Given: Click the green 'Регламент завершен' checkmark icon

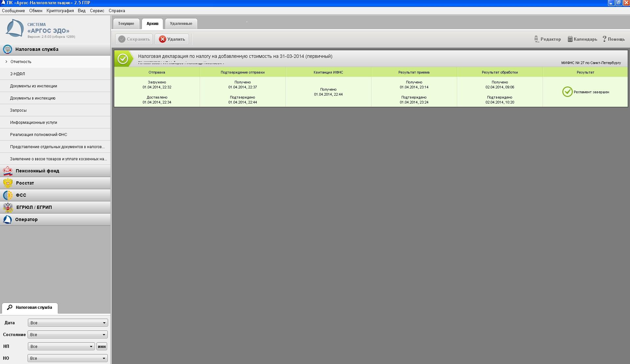Looking at the screenshot, I should [567, 92].
